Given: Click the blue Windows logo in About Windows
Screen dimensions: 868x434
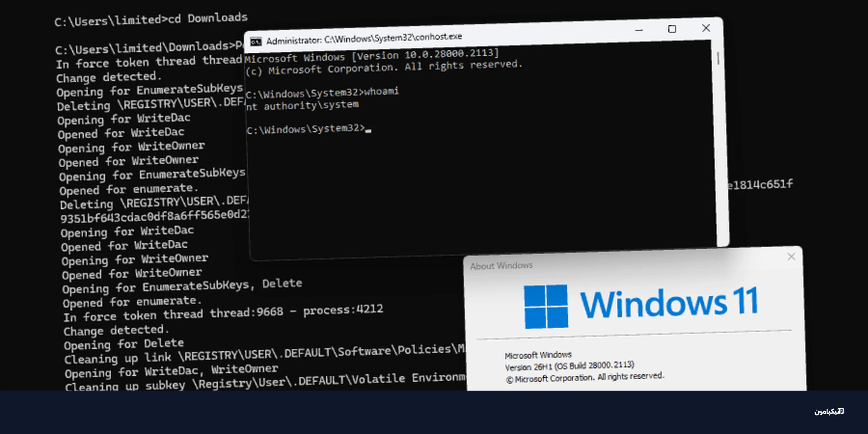Looking at the screenshot, I should click(x=546, y=306).
